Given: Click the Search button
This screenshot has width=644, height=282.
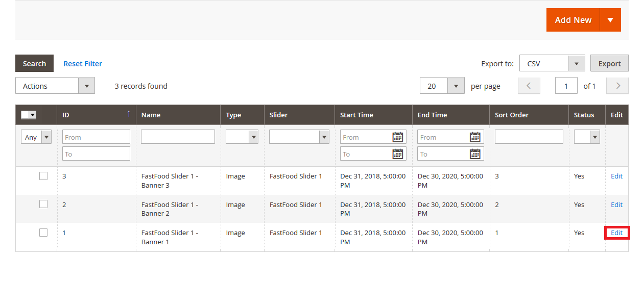Looking at the screenshot, I should pos(34,64).
